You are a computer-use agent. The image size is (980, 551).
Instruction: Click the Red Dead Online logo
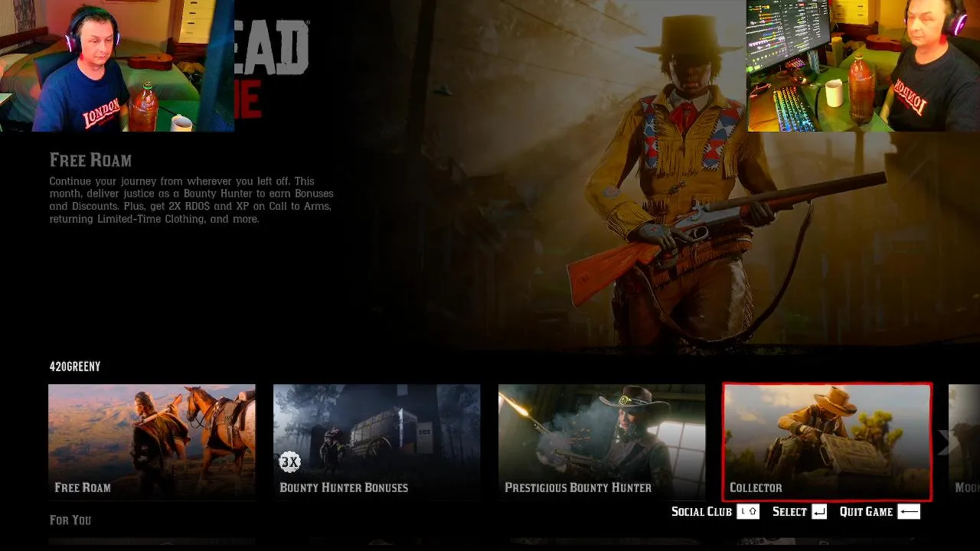click(272, 69)
